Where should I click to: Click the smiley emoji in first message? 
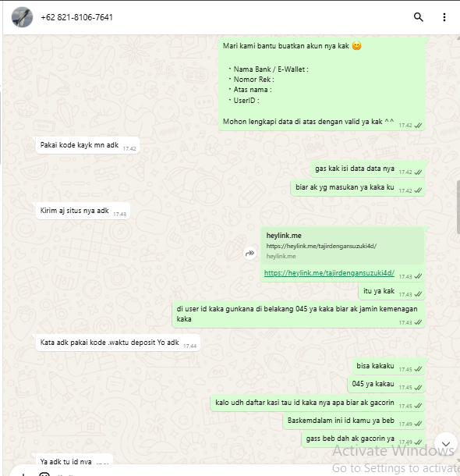point(356,46)
